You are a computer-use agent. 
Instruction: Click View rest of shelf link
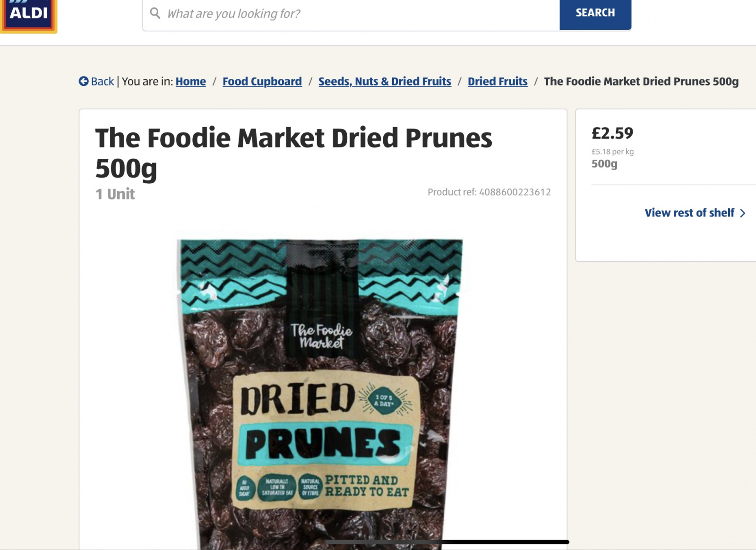click(689, 213)
